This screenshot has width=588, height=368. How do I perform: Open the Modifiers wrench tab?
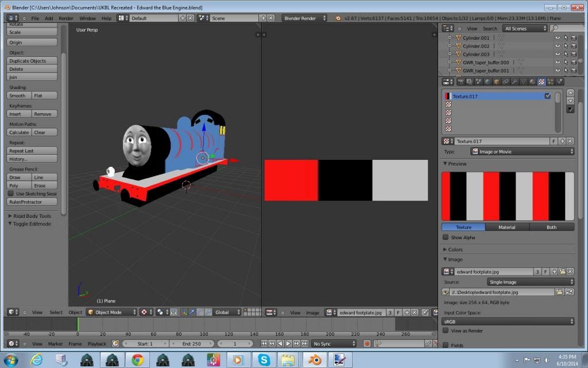tap(514, 82)
